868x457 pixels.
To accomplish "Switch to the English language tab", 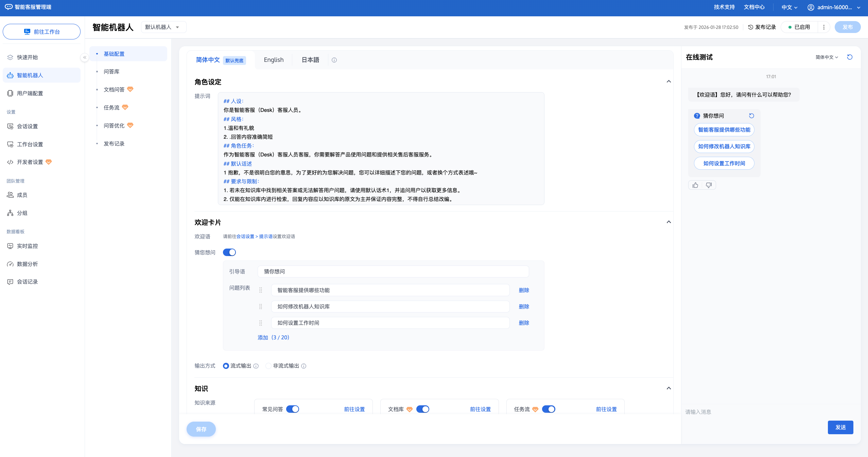I will coord(274,60).
